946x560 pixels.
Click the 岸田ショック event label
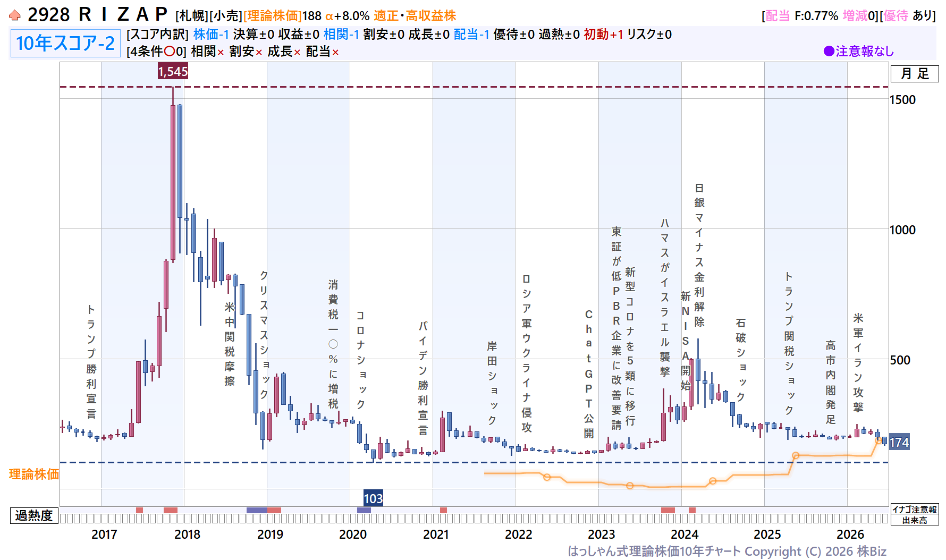click(x=492, y=383)
